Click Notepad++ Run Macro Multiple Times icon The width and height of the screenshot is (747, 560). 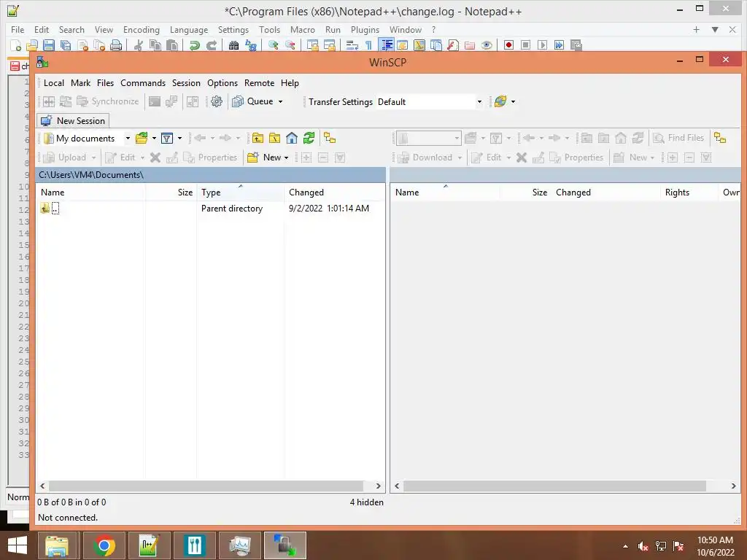(560, 45)
